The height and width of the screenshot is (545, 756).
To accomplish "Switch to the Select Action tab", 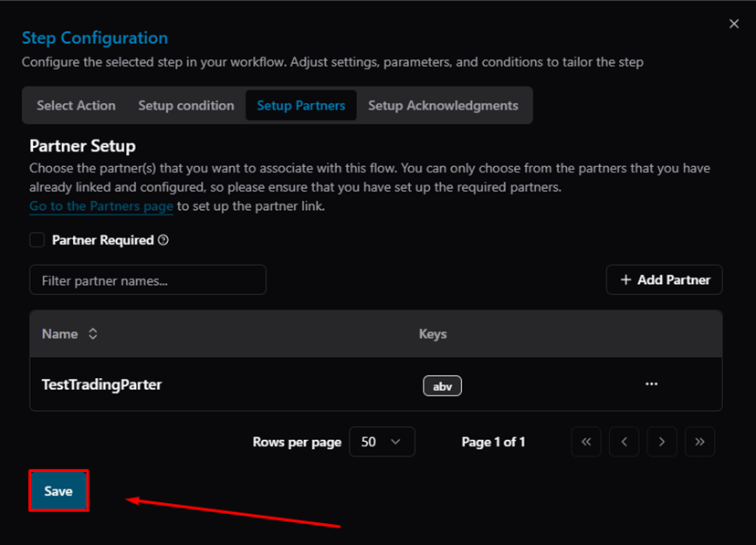I will 76,106.
